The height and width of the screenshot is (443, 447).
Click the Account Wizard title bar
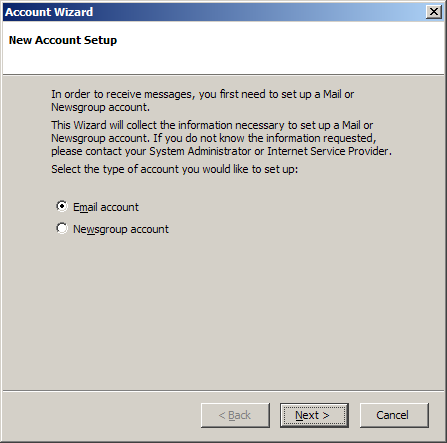point(213,12)
